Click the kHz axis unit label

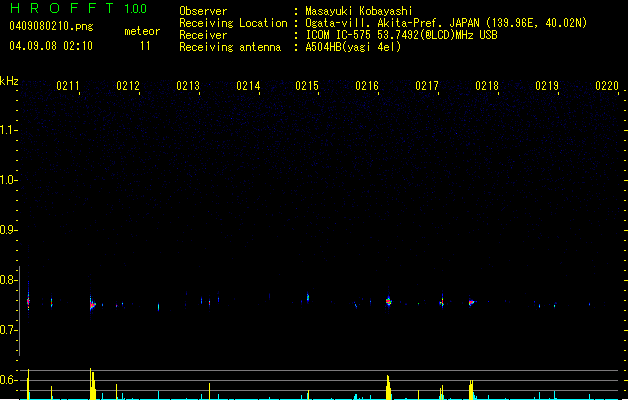pyautogui.click(x=9, y=81)
